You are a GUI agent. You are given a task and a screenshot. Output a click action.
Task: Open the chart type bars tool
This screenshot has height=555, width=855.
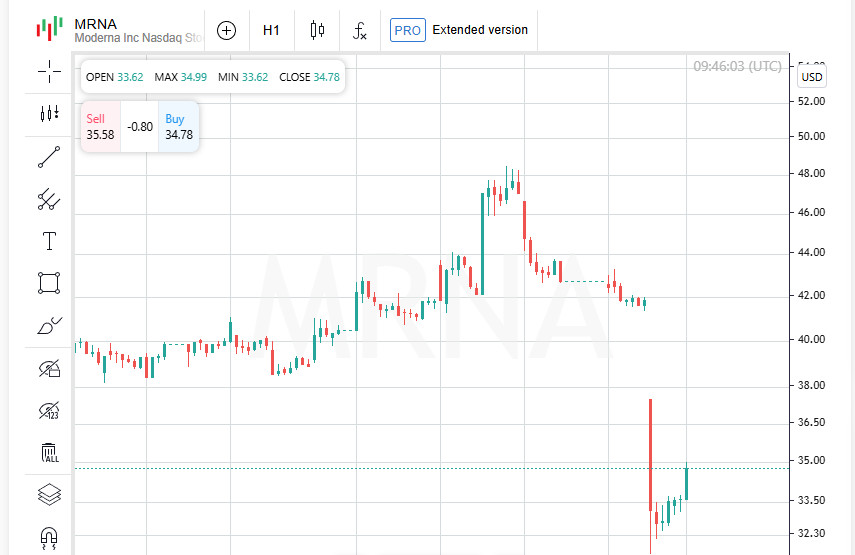[x=49, y=113]
